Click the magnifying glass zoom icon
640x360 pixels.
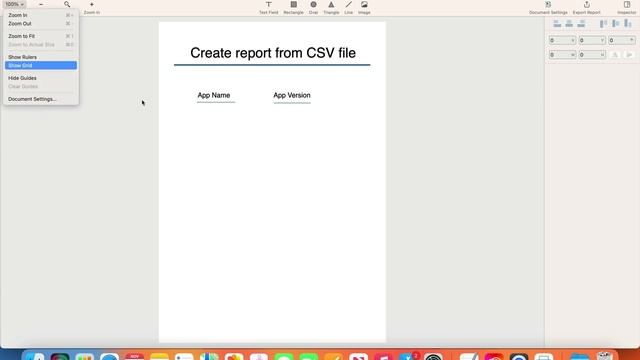(x=67, y=4)
